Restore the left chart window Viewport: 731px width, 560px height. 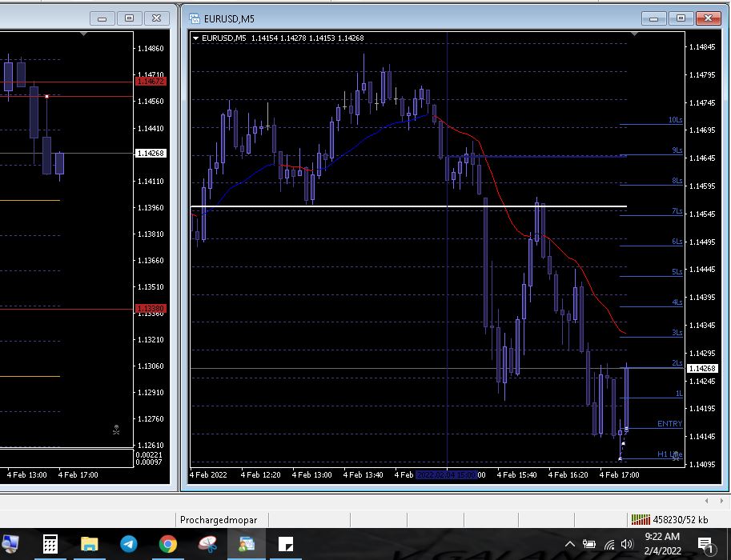tap(129, 18)
